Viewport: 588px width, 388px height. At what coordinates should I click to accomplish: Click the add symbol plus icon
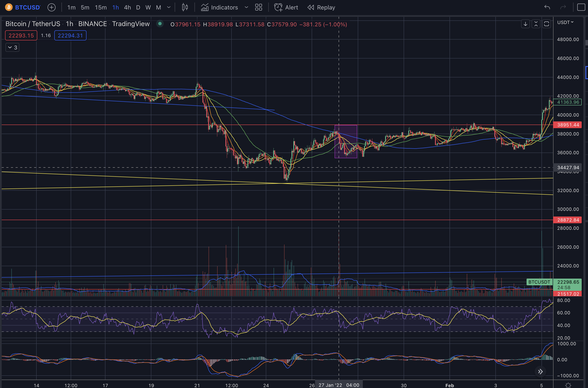(x=52, y=7)
